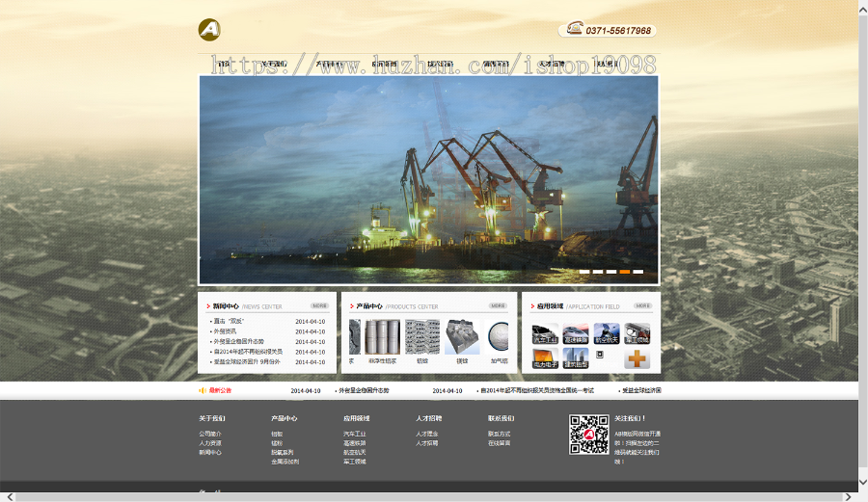Click the horizontal scrollbar right arrow

[x=848, y=497]
